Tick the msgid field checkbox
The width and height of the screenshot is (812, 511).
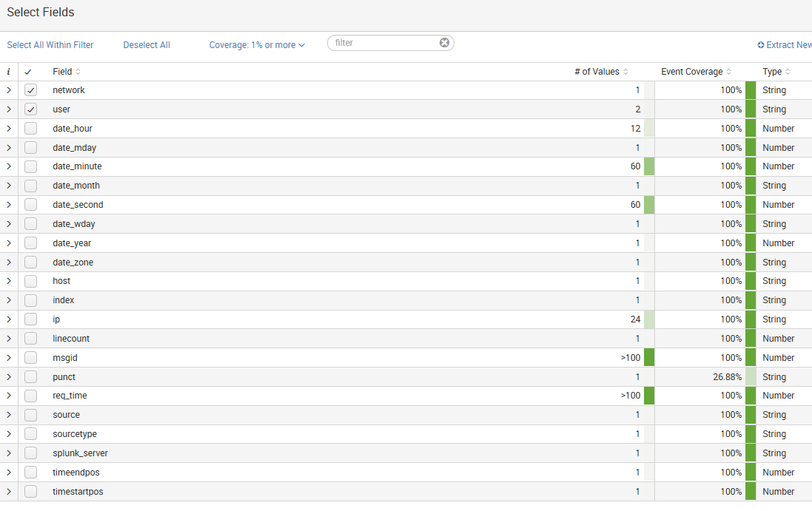point(30,357)
